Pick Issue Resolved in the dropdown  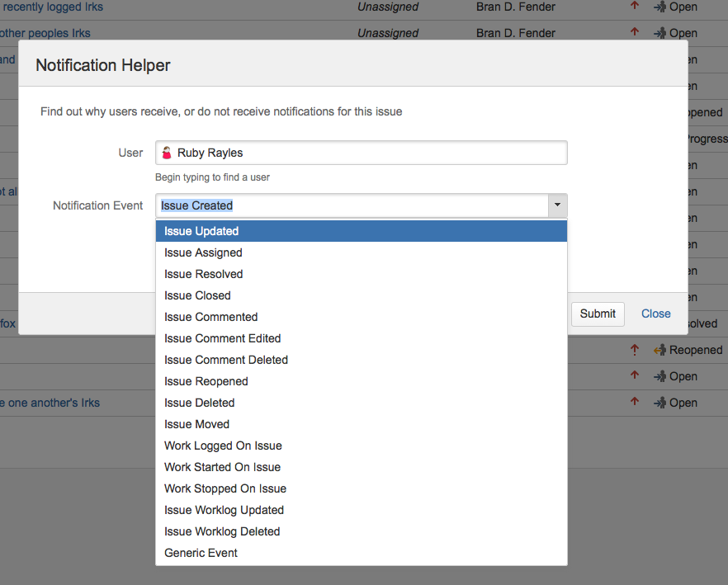[x=203, y=274]
